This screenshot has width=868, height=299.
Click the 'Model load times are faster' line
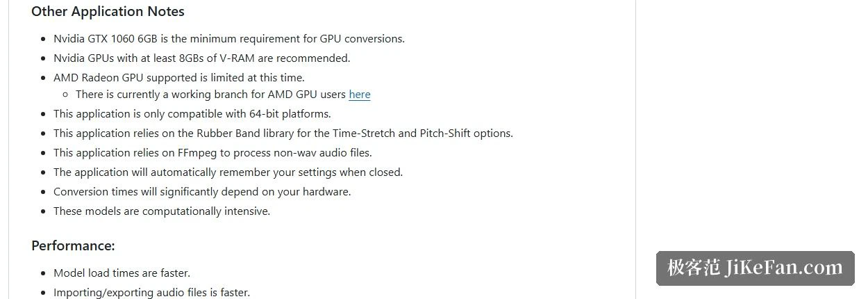[122, 273]
